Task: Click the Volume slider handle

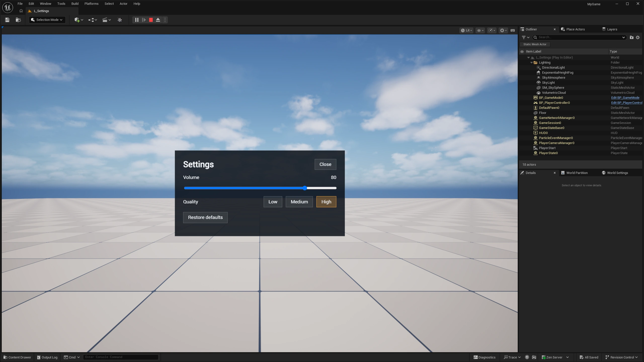Action: coord(305,188)
